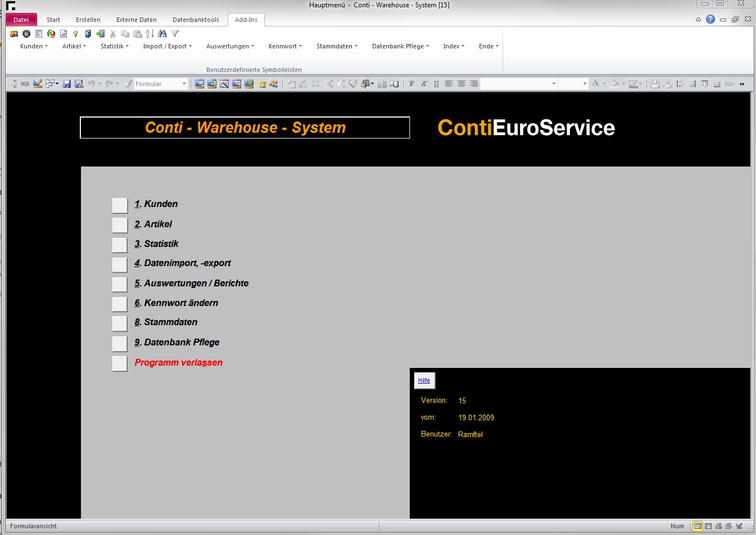Expand the Statistik dropdown menu
This screenshot has width=756, height=535.
115,46
